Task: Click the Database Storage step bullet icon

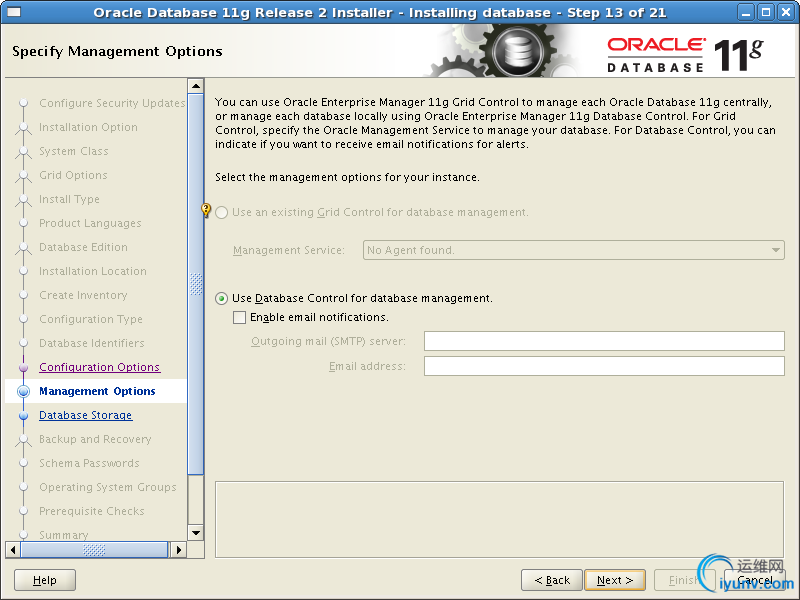Action: tap(23, 415)
